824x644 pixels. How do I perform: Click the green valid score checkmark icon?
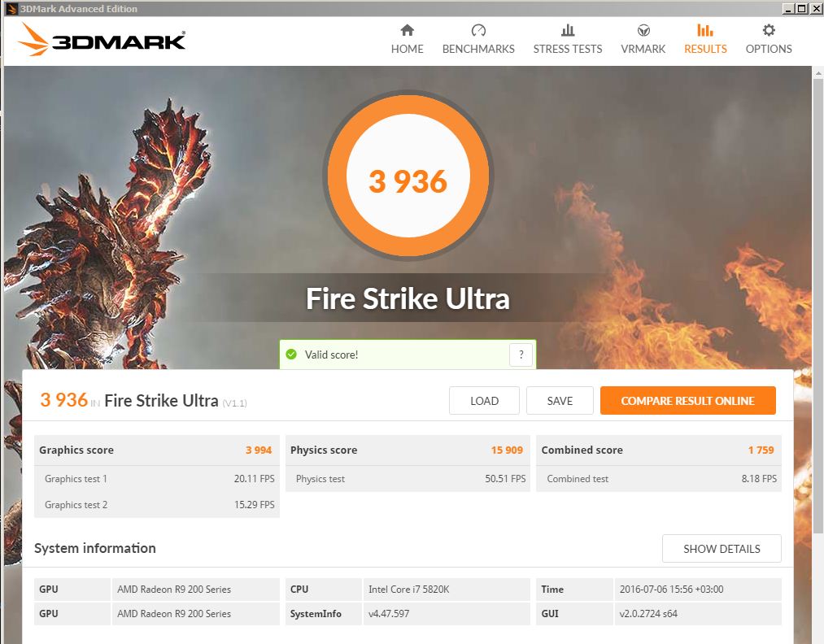tap(291, 355)
